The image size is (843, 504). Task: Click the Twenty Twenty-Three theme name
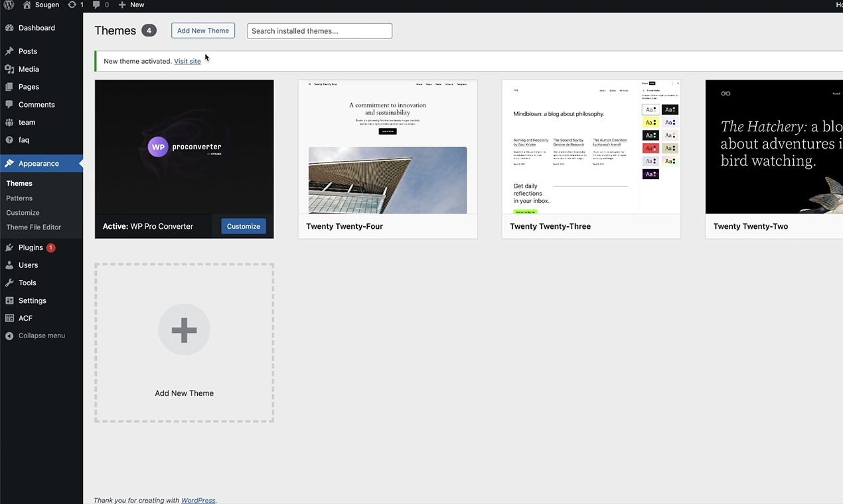click(550, 226)
